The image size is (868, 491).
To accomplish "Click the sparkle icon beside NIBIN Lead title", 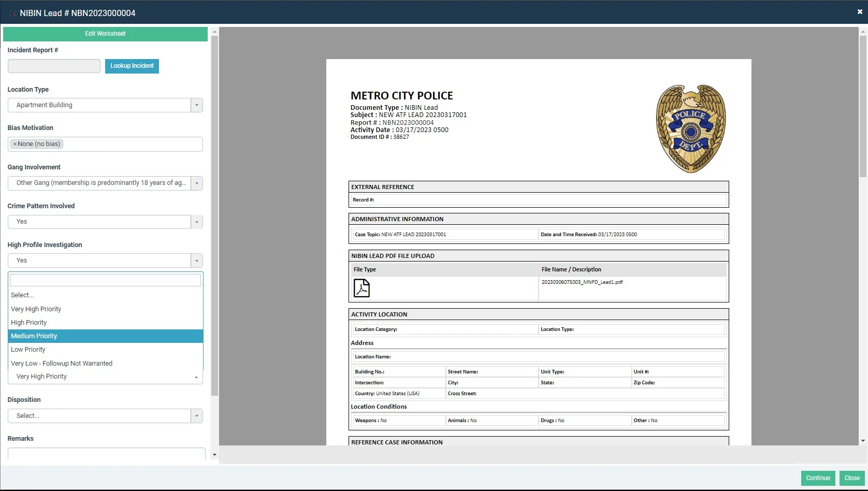I will tap(11, 12).
